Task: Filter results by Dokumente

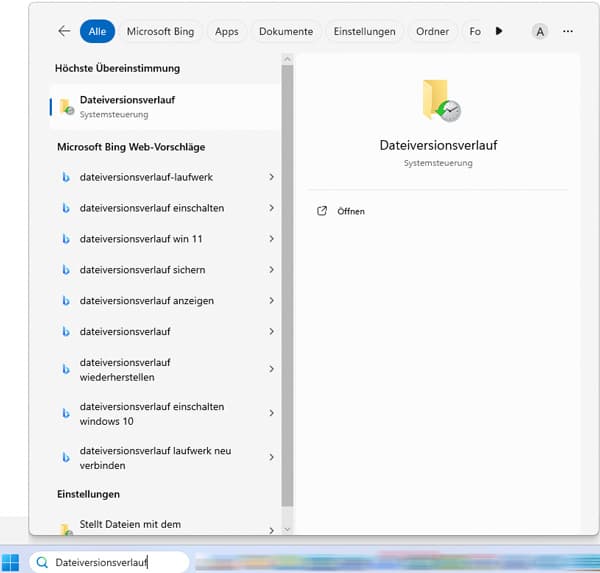Action: coord(286,31)
